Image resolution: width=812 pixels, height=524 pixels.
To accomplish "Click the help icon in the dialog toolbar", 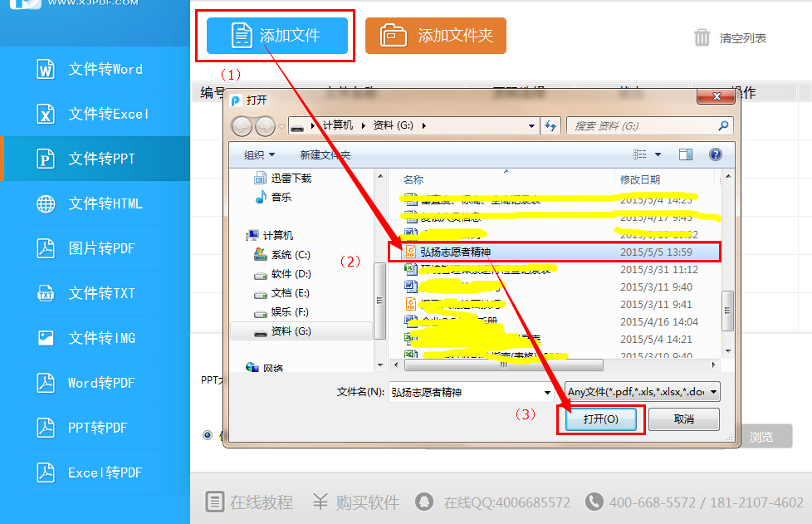I will click(x=715, y=154).
